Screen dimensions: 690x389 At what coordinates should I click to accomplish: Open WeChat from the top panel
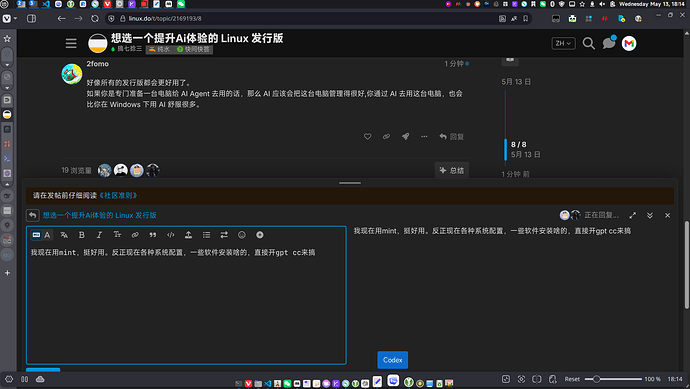(x=181, y=4)
